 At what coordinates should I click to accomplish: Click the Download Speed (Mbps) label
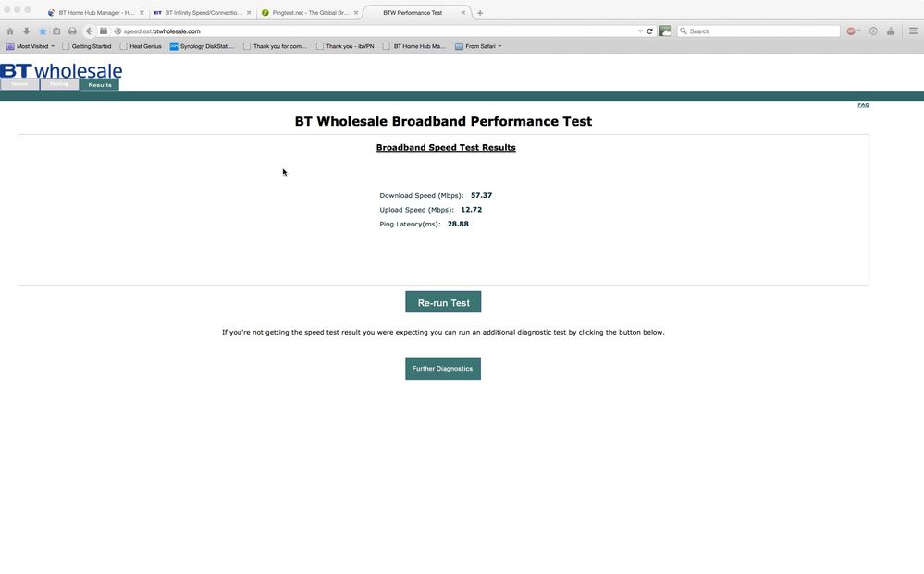coord(422,195)
